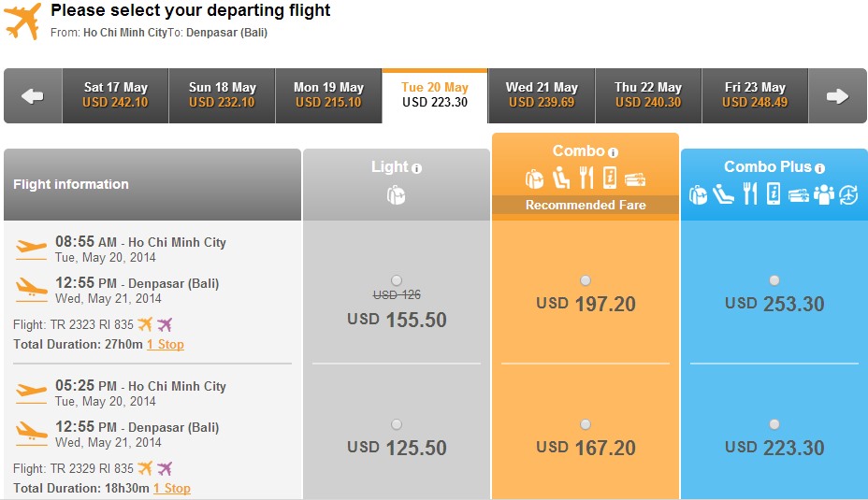Switch to Mon 19 May tab
The image size is (868, 500).
tap(328, 95)
